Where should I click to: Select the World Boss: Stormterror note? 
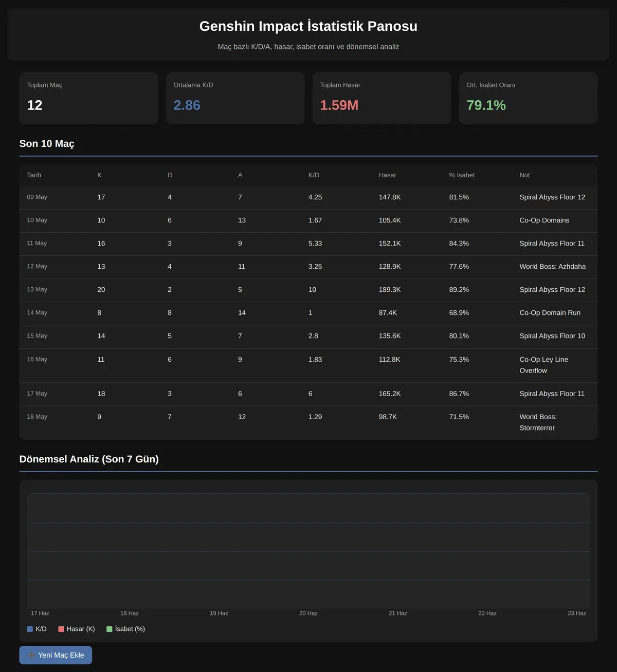538,422
